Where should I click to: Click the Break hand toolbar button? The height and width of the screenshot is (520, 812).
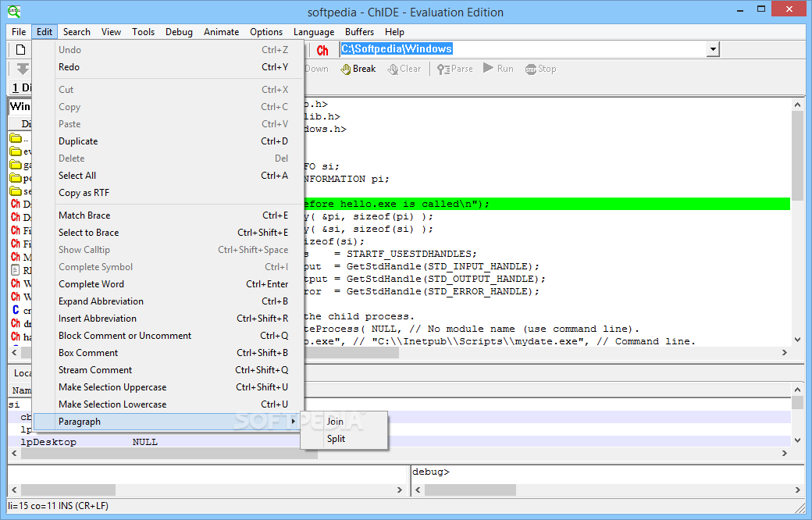click(x=358, y=69)
